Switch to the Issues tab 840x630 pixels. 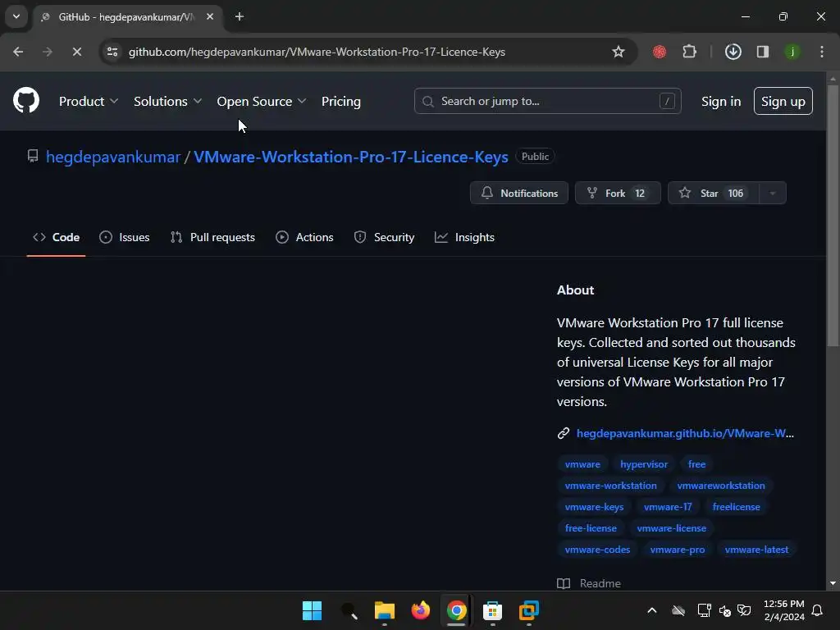(x=125, y=237)
